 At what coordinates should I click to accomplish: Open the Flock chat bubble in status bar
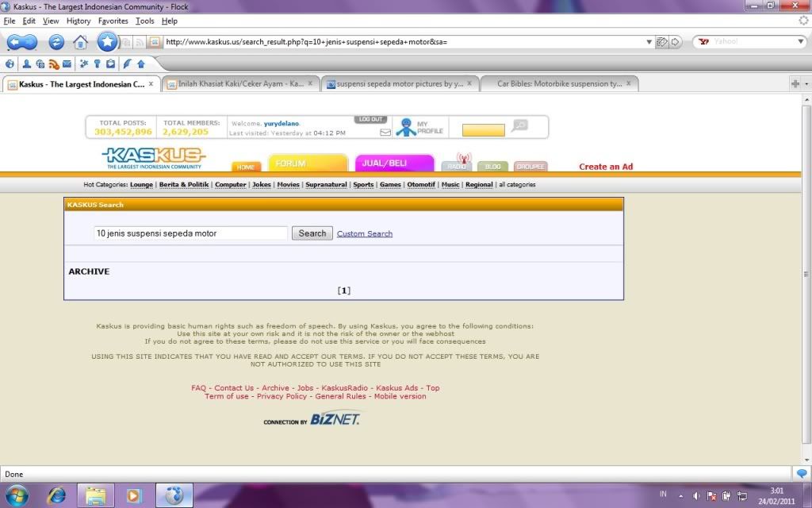pyautogui.click(x=802, y=473)
